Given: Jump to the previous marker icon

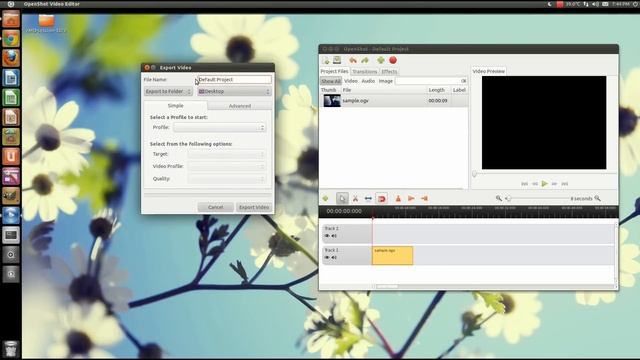Looking at the screenshot, I should point(411,198).
